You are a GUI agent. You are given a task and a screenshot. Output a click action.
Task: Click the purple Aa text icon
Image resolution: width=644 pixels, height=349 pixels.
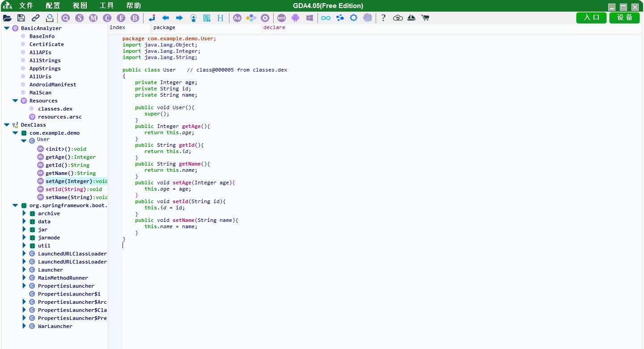pos(237,18)
